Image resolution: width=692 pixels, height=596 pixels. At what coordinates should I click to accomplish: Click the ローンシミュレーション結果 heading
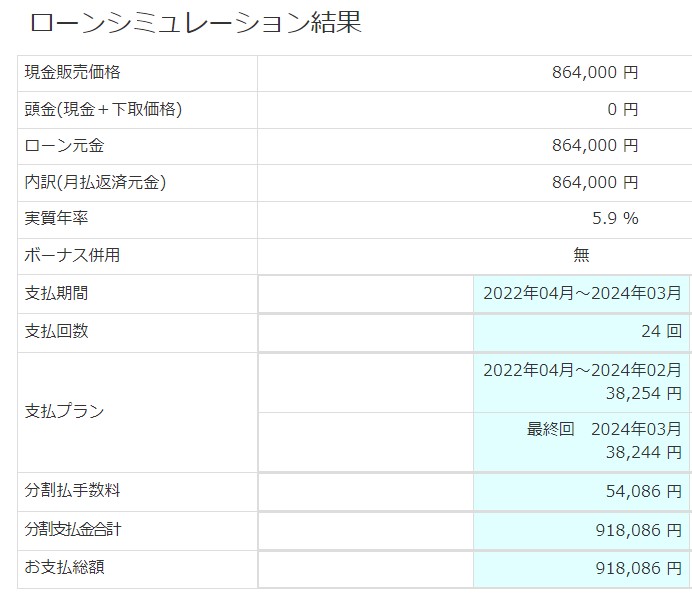[195, 23]
